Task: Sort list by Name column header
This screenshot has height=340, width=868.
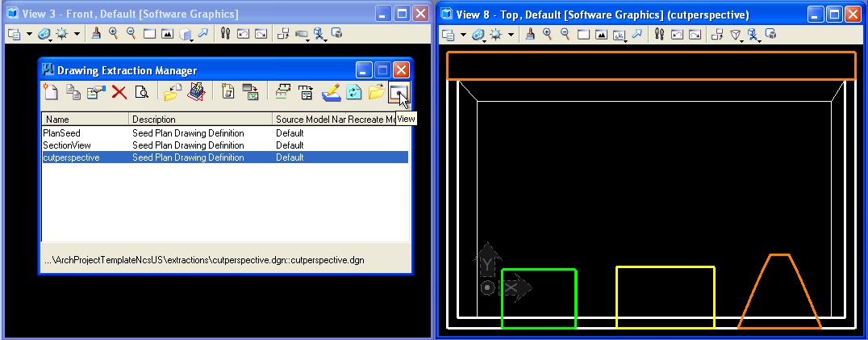Action: (x=86, y=119)
